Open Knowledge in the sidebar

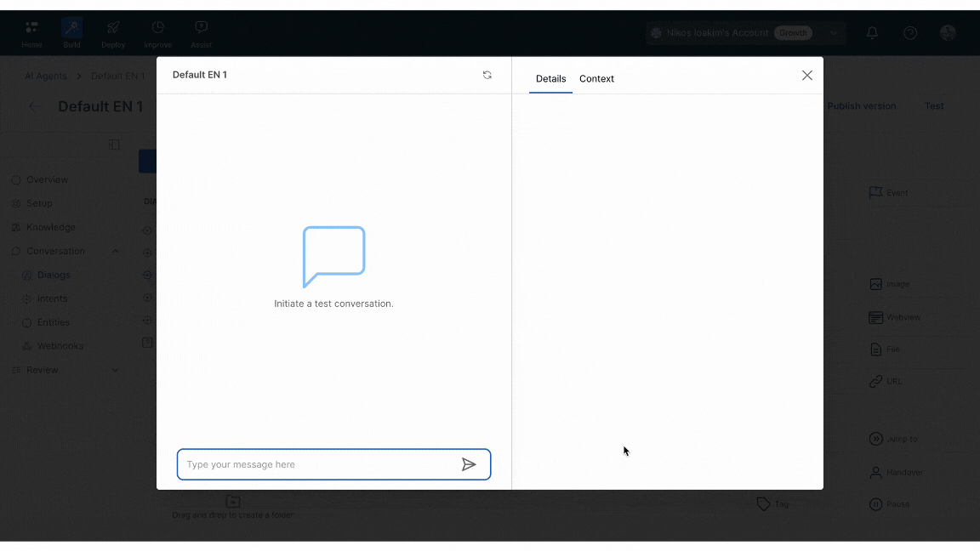coord(50,227)
